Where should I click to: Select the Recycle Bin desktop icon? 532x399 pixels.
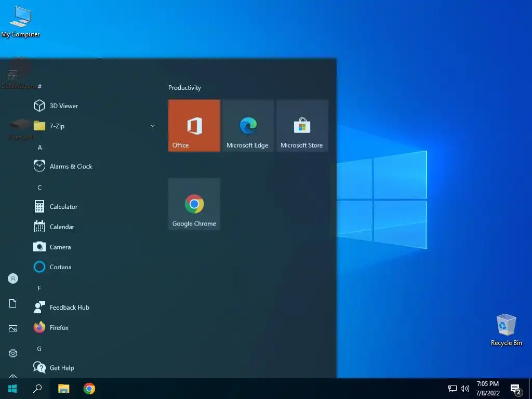click(x=506, y=330)
